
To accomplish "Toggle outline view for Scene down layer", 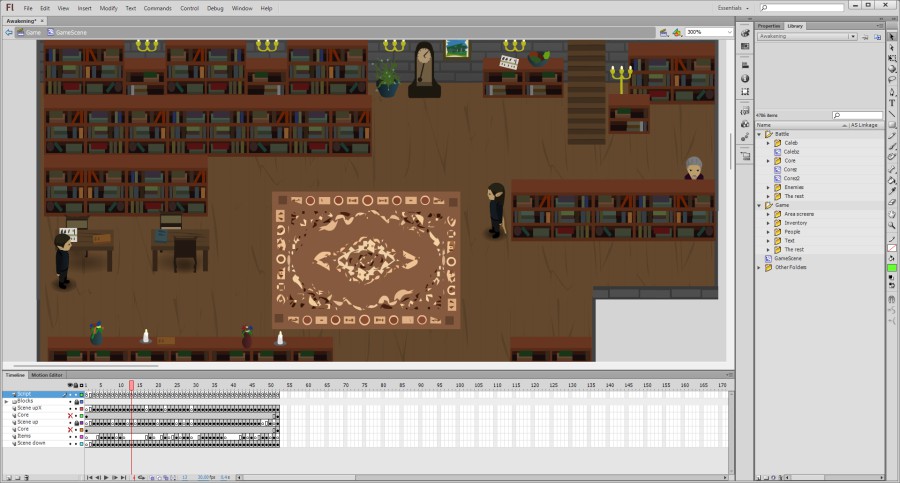I will (x=82, y=443).
